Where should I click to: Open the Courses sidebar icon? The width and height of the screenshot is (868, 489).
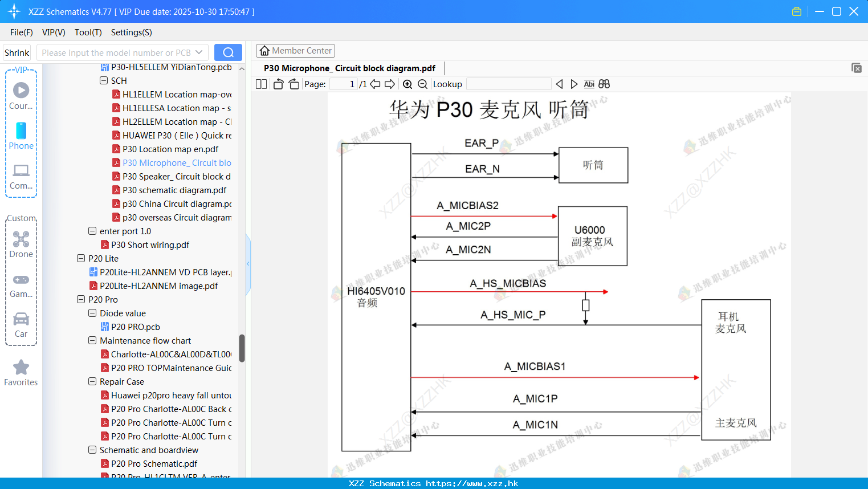tap(21, 96)
